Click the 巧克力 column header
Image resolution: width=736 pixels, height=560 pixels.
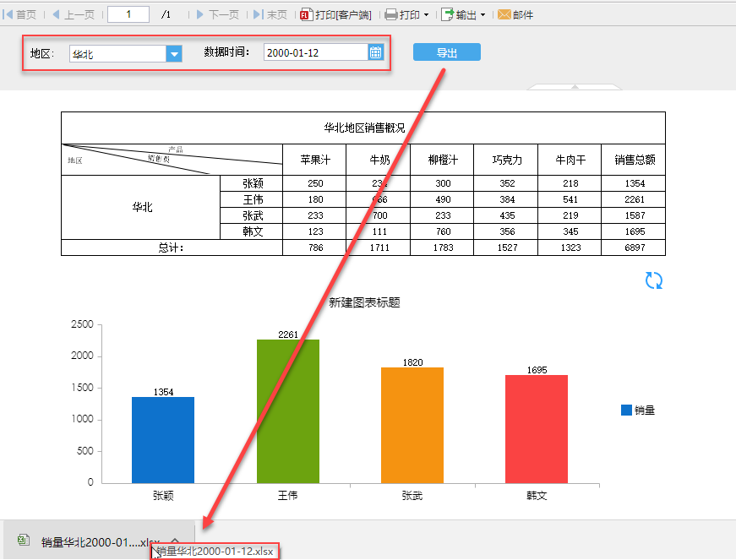coord(506,160)
